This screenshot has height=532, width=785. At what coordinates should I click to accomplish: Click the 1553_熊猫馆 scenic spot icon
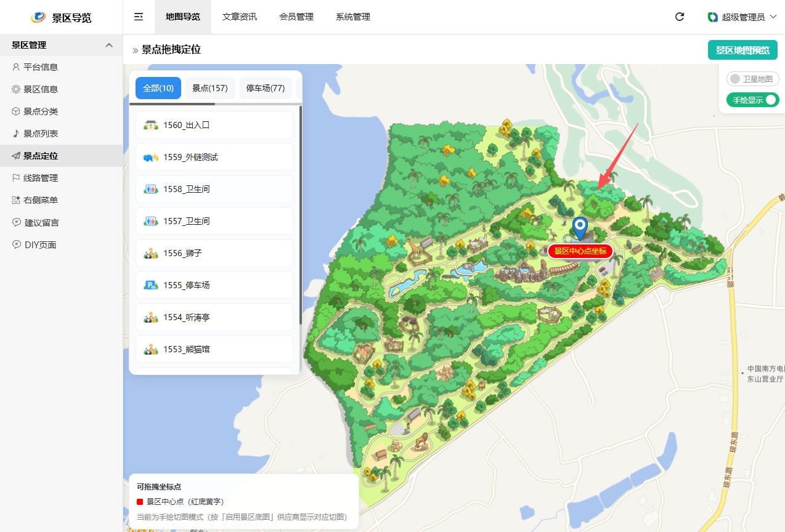(151, 349)
